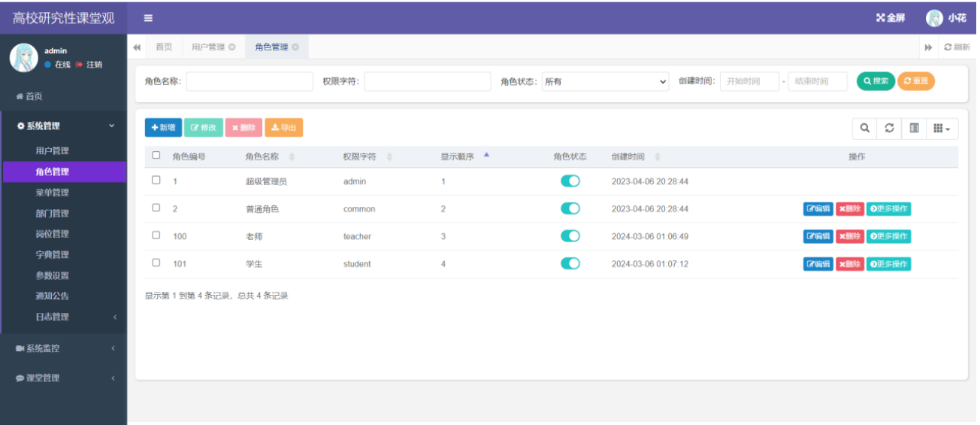Viewport: 980px width, 425px height.
Task: Toggle status switch for 学生
Action: (x=570, y=263)
